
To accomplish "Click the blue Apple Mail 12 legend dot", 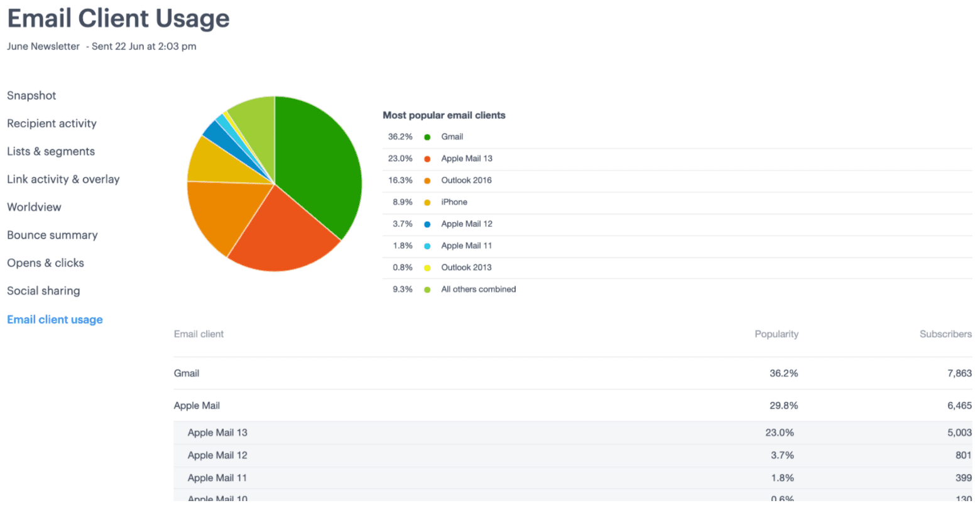I will [x=427, y=224].
